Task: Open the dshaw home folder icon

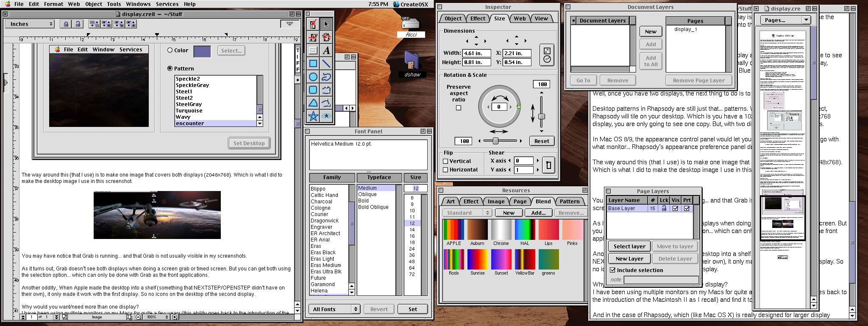Action: pyautogui.click(x=412, y=64)
